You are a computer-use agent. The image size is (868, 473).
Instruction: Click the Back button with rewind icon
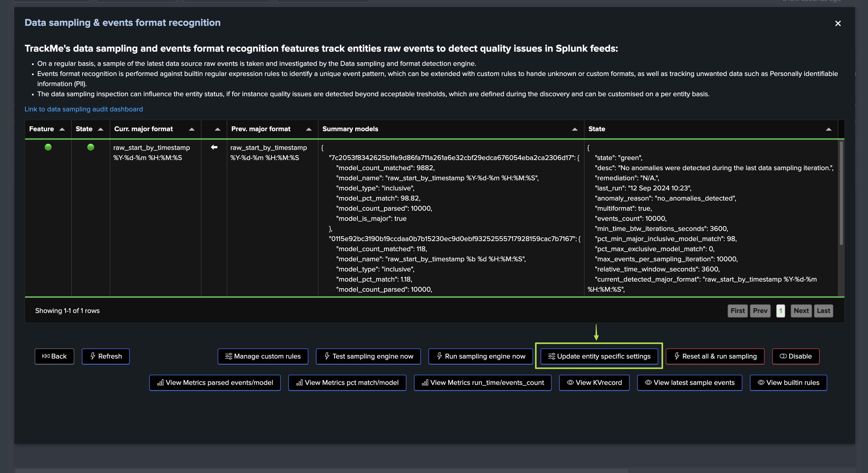[x=54, y=356]
